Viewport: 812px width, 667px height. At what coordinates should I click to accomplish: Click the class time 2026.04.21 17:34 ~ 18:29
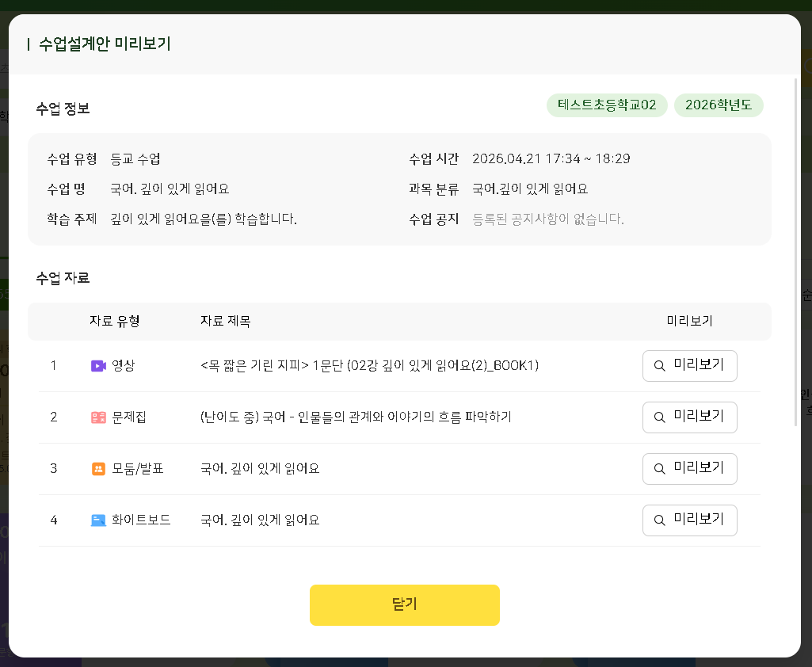click(551, 158)
